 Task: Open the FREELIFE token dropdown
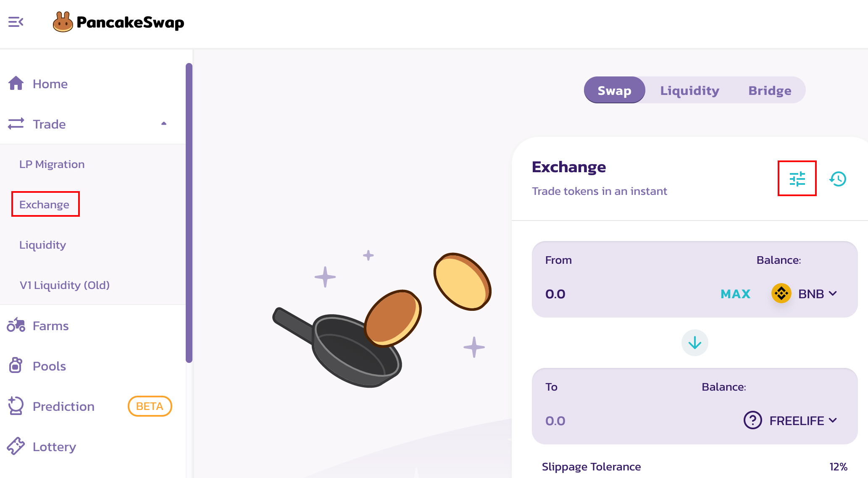(791, 420)
